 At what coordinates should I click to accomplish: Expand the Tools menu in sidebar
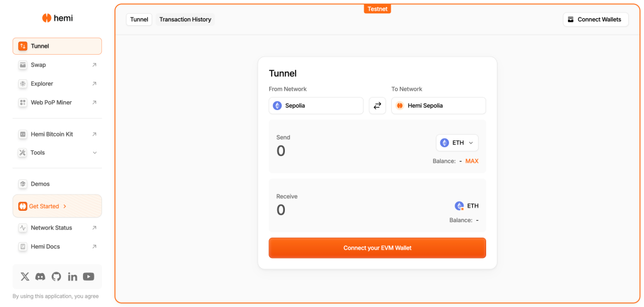94,153
